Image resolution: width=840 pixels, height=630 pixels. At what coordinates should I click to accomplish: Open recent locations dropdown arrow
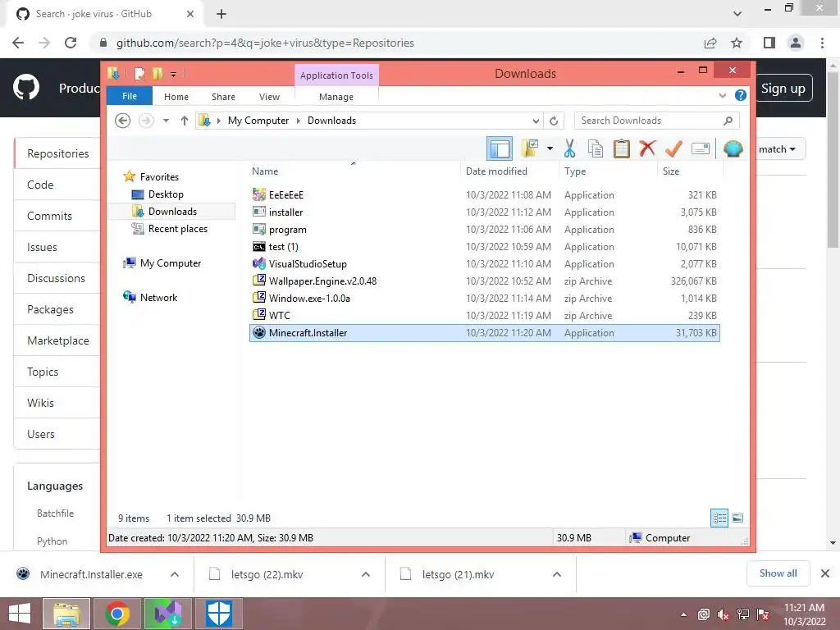166,121
